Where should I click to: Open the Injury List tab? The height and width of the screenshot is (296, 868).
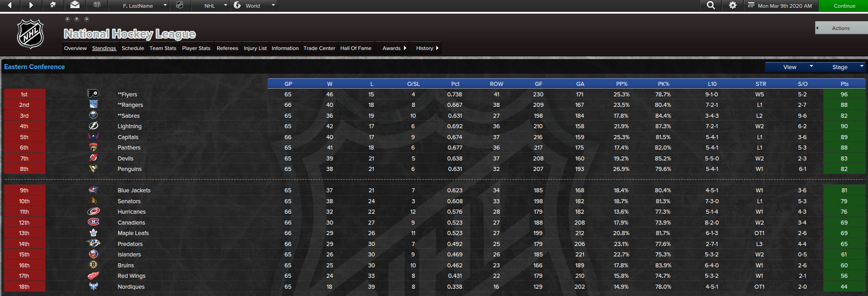tap(255, 48)
